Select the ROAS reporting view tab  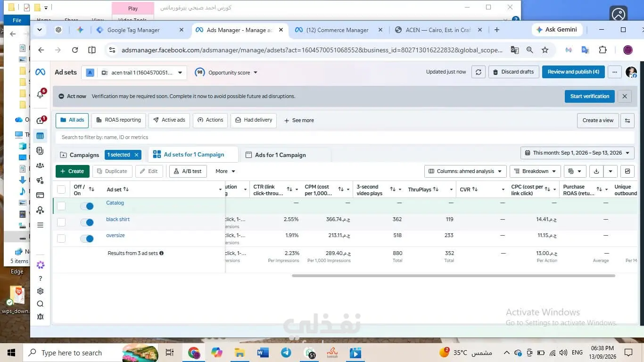pos(118,120)
